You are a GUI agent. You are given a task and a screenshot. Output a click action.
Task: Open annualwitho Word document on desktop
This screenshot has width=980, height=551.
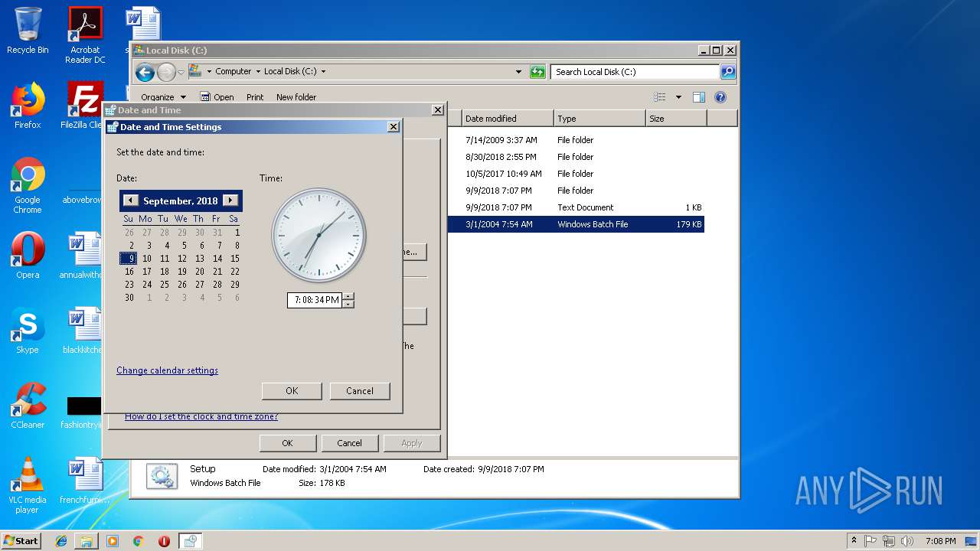pyautogui.click(x=83, y=256)
